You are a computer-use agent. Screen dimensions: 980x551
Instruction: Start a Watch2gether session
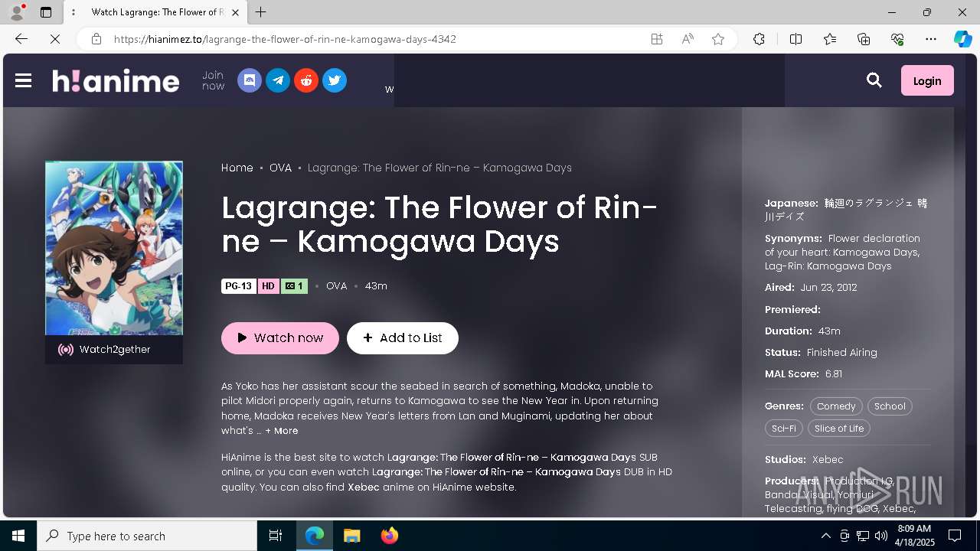pyautogui.click(x=114, y=350)
